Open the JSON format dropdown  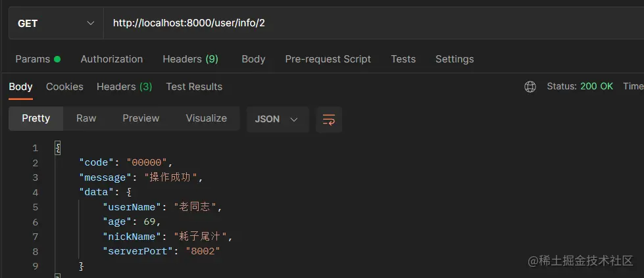coord(278,120)
